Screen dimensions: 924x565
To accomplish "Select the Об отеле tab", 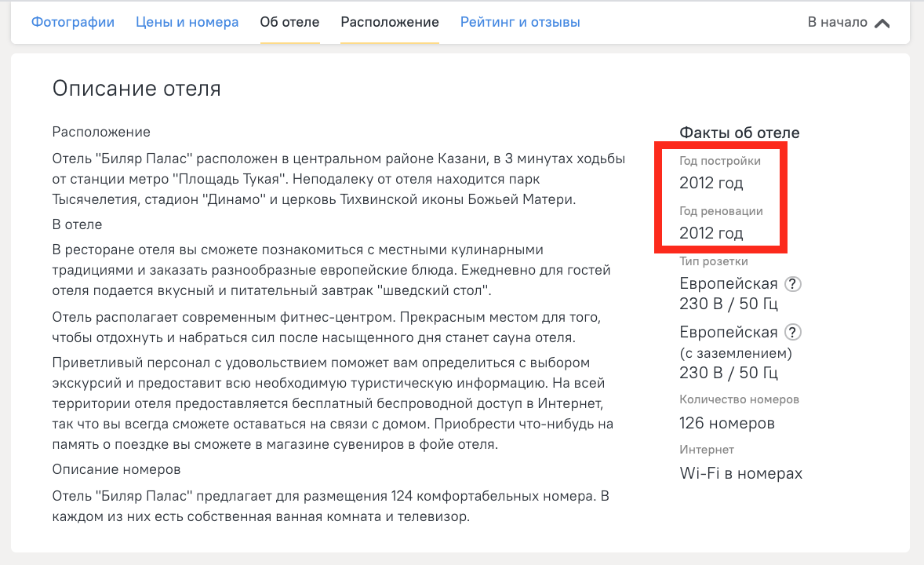I will pyautogui.click(x=289, y=22).
